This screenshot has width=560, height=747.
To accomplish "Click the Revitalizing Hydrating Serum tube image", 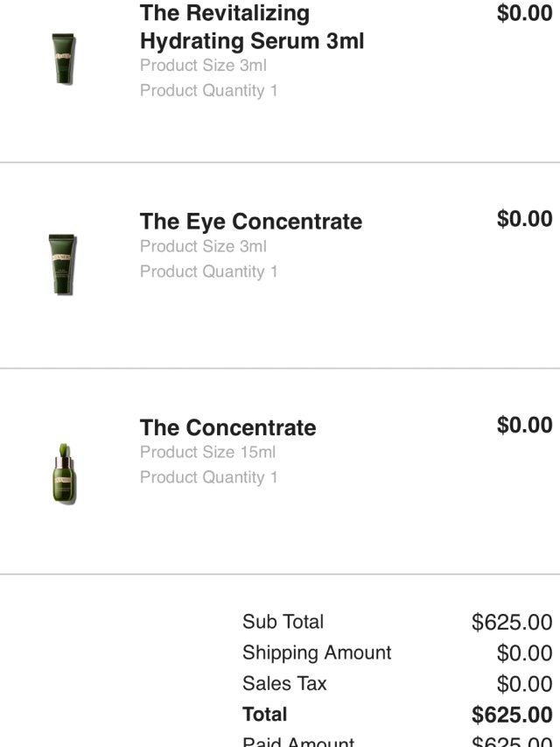I will point(63,59).
